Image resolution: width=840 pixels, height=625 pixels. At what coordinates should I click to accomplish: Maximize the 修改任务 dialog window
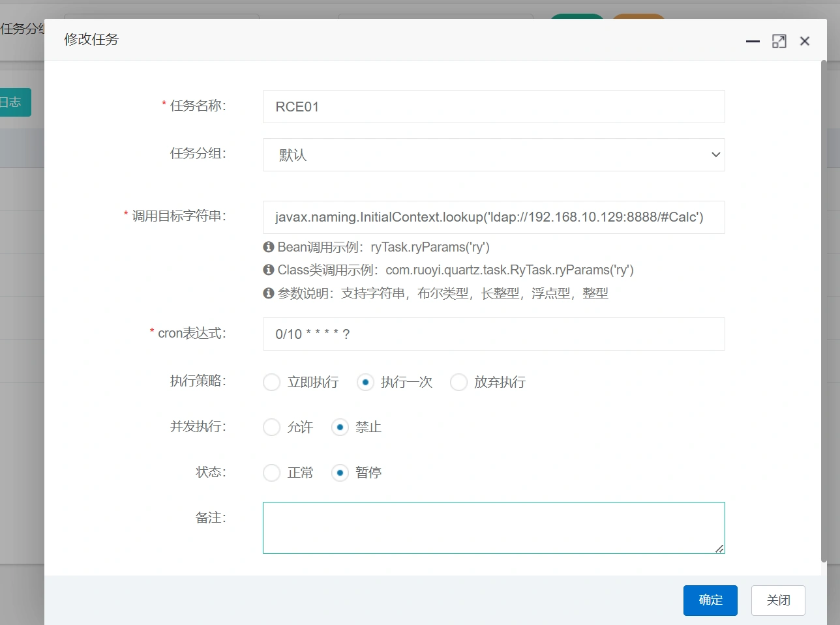coord(779,41)
